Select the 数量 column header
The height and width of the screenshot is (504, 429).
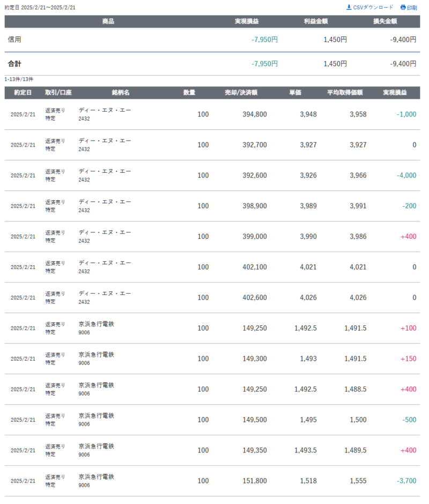(189, 93)
